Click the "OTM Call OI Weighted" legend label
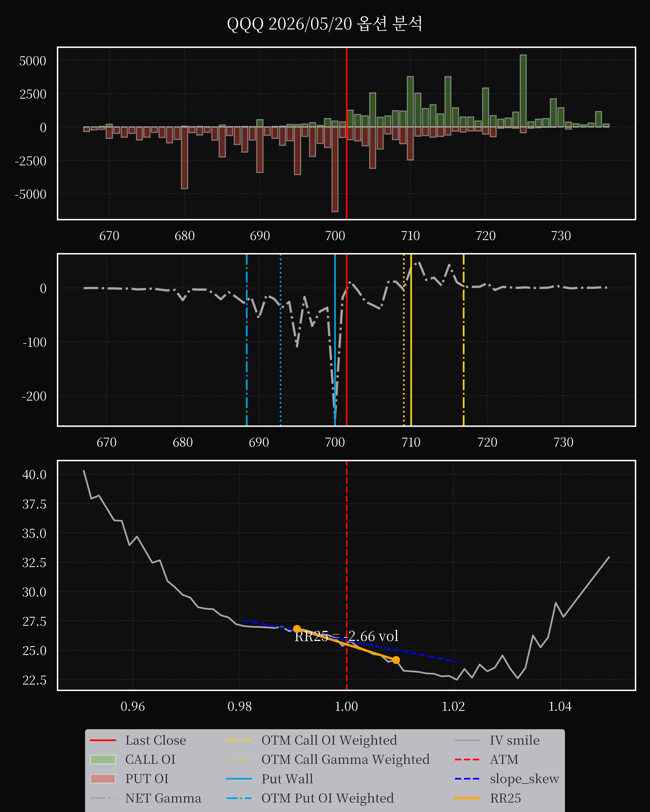The height and width of the screenshot is (812, 650). click(329, 740)
